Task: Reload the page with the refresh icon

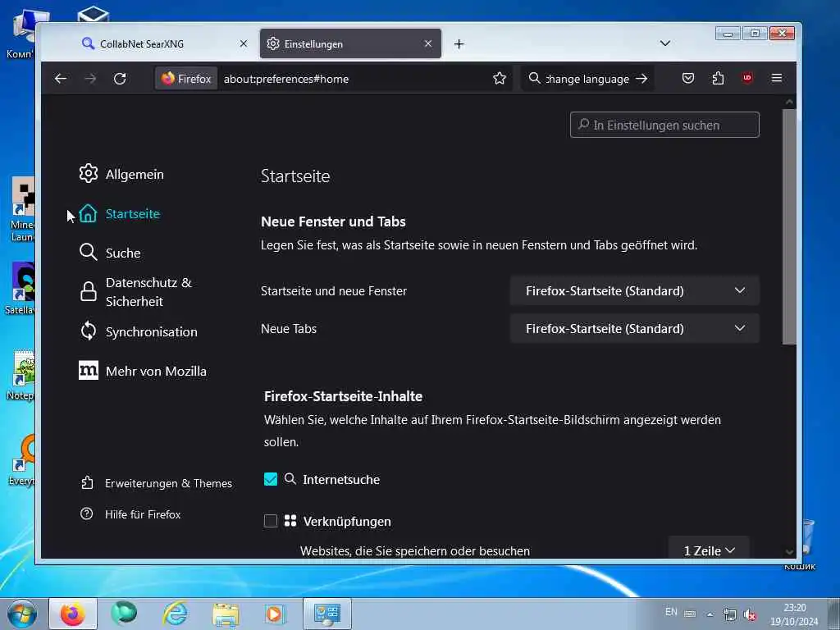Action: tap(120, 79)
